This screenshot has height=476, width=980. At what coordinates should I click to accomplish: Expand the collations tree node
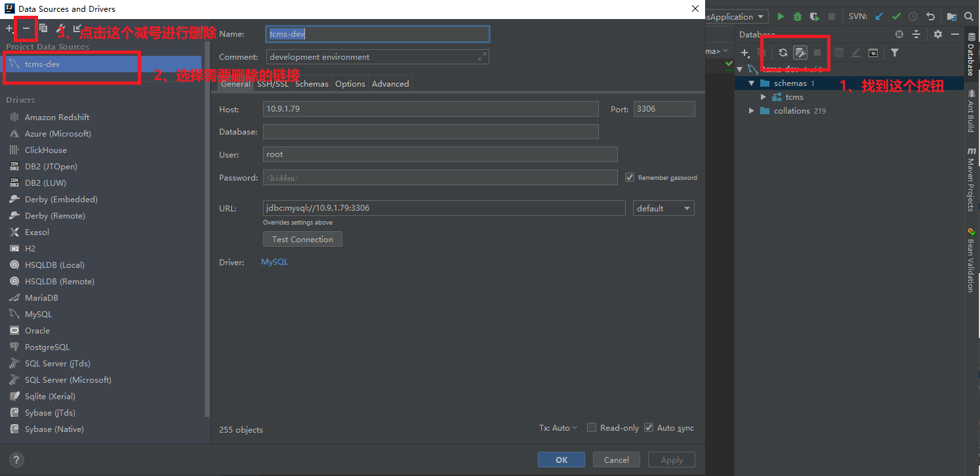point(751,110)
